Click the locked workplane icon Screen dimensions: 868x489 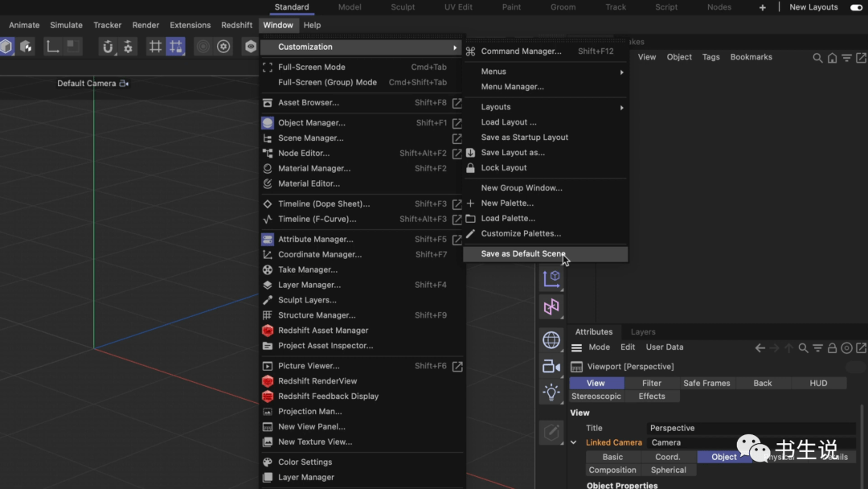[x=175, y=47]
